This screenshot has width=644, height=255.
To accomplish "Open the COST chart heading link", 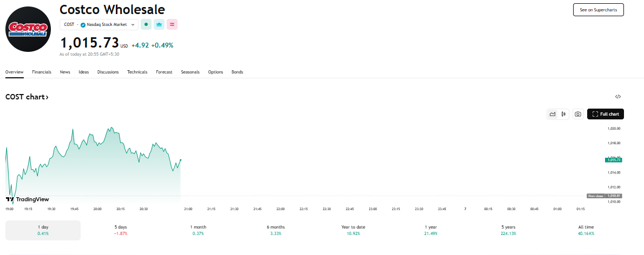I will click(27, 97).
